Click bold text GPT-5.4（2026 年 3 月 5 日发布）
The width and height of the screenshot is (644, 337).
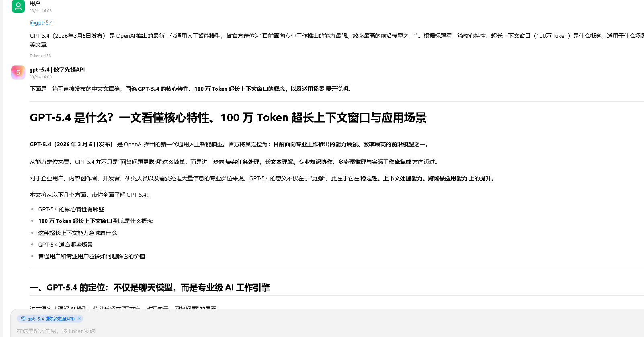[72, 144]
